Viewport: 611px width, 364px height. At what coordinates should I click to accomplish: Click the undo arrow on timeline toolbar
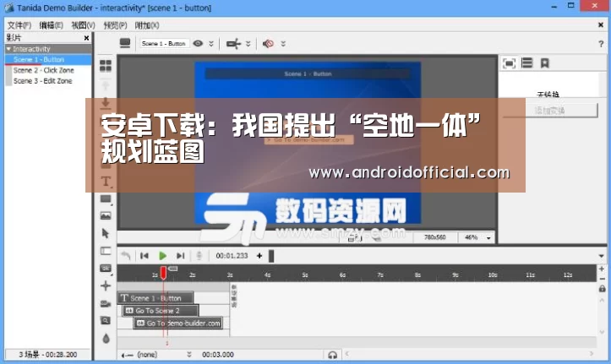[x=125, y=256]
